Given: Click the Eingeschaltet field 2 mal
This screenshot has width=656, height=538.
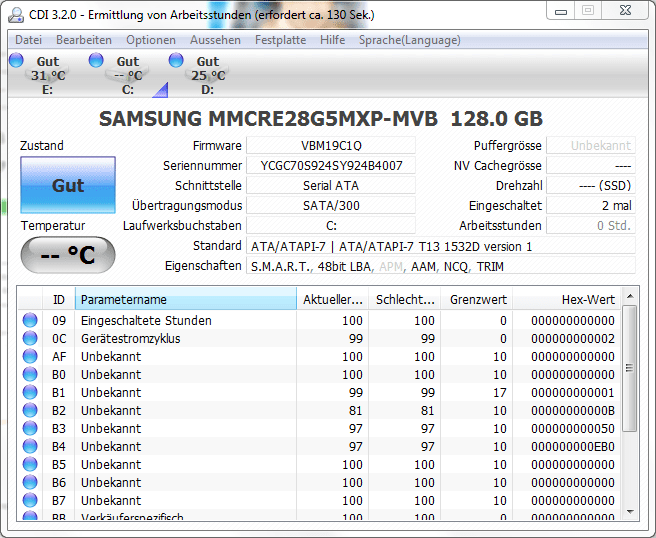Looking at the screenshot, I should [591, 206].
